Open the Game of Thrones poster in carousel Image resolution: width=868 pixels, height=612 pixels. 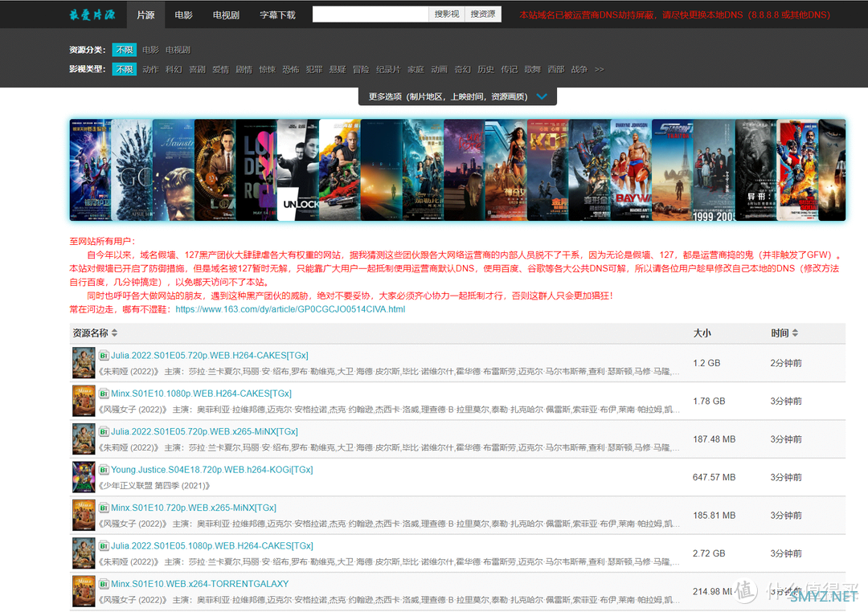(132, 170)
